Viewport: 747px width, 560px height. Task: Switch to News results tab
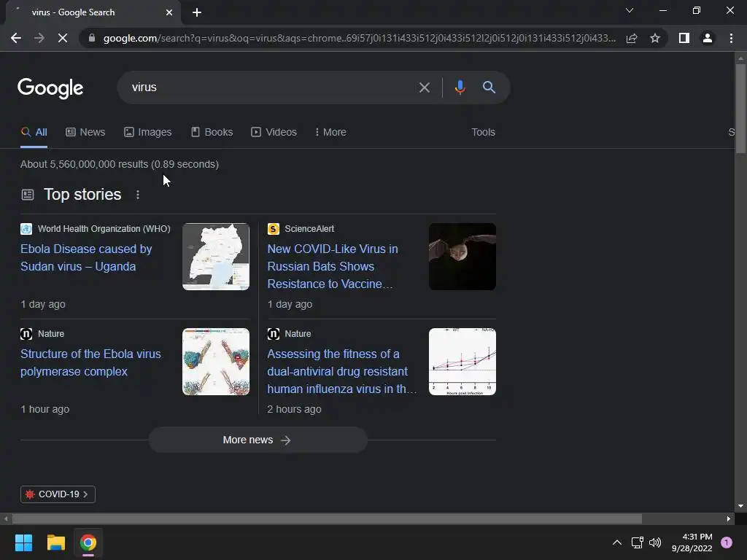pos(85,132)
